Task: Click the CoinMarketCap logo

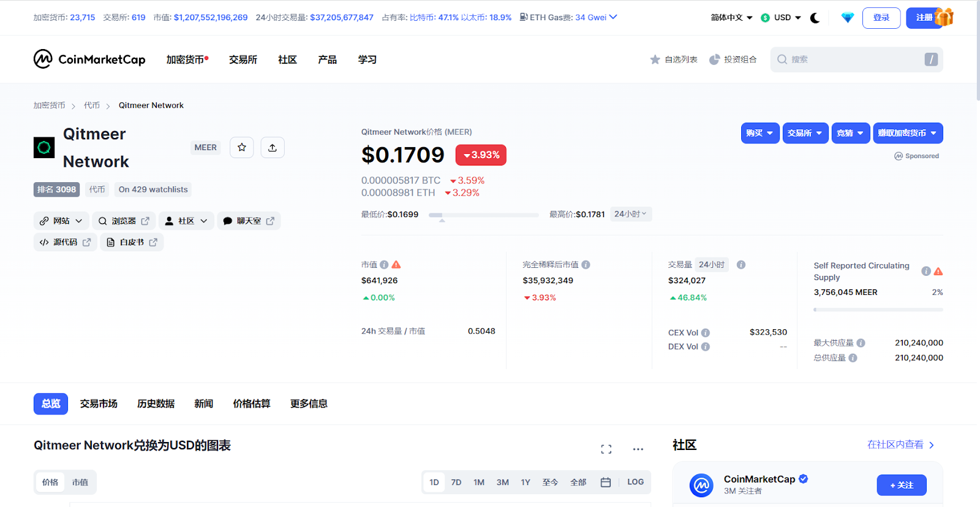Action: [89, 59]
